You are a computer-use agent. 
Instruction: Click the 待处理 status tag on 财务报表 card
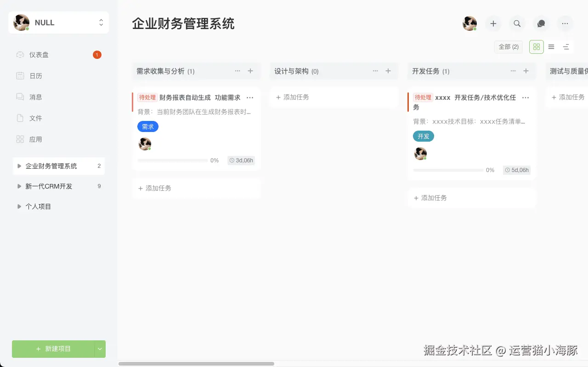click(x=147, y=97)
